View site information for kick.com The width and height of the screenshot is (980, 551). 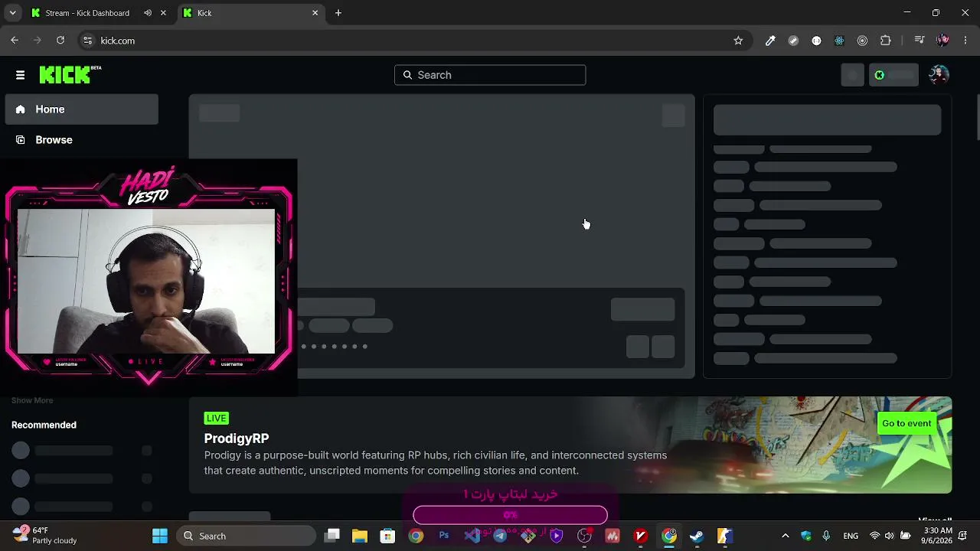coord(87,41)
